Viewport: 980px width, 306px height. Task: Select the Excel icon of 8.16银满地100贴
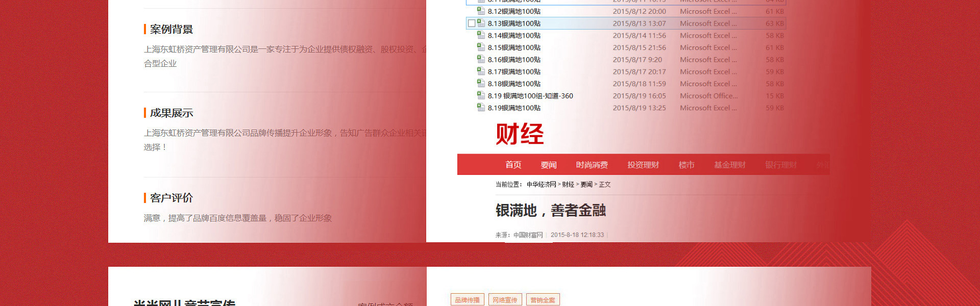point(481,59)
